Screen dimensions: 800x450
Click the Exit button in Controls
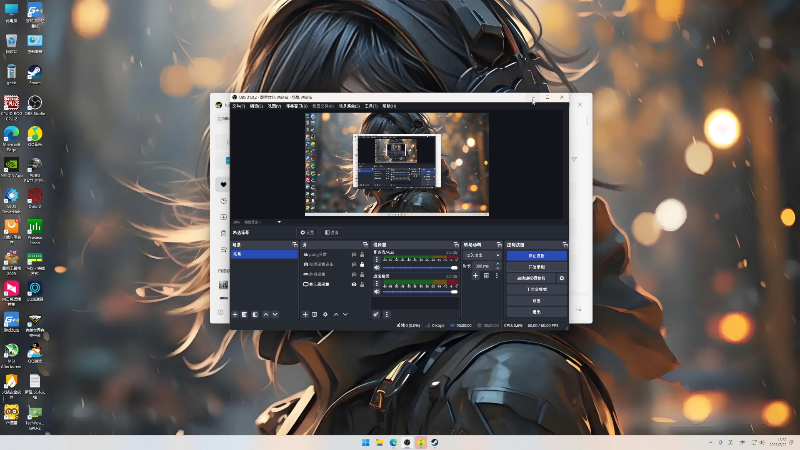click(537, 312)
